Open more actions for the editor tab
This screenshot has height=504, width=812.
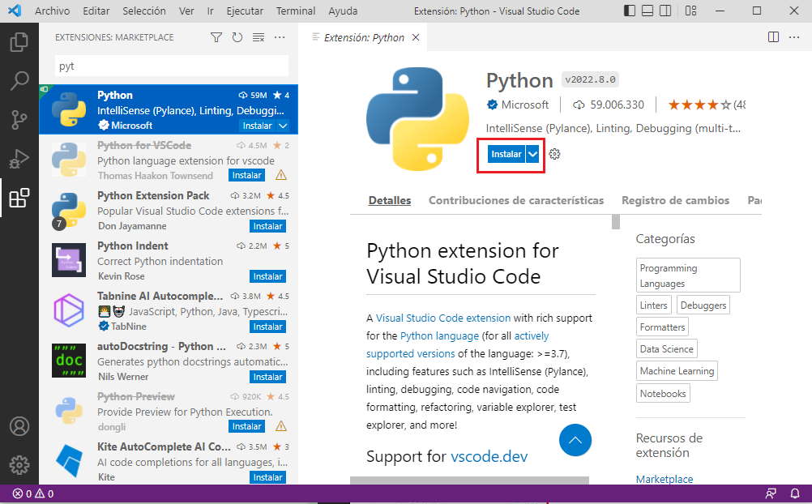coord(794,37)
